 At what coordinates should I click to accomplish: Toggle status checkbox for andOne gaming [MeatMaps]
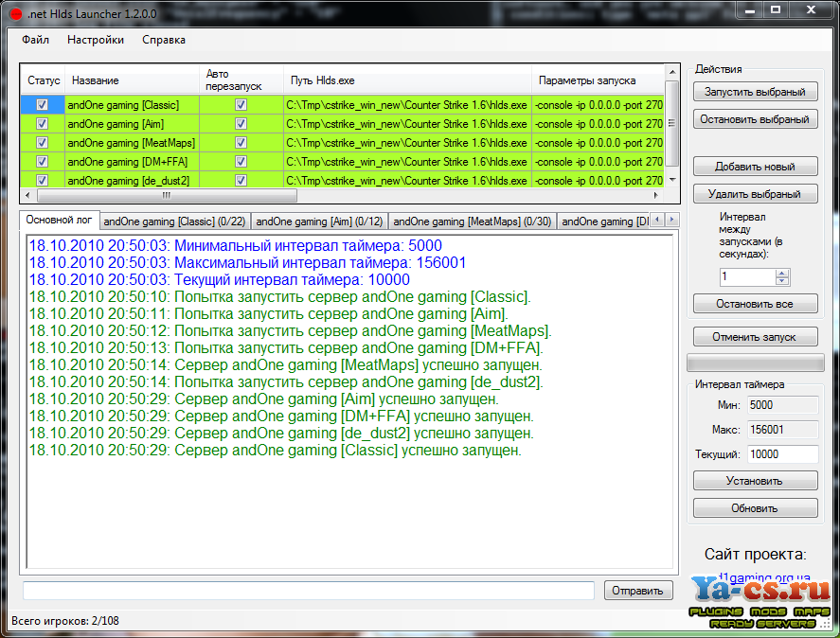(42, 143)
